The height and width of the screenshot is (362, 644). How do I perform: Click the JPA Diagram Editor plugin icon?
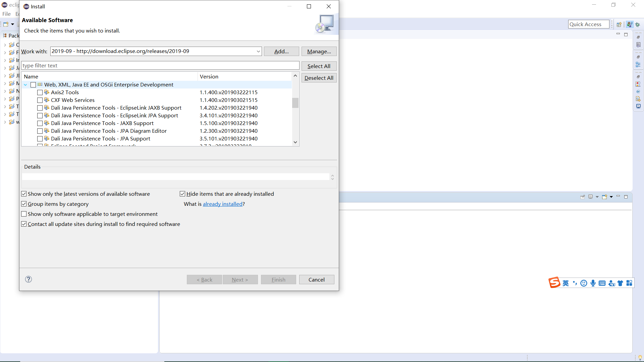[x=47, y=131]
